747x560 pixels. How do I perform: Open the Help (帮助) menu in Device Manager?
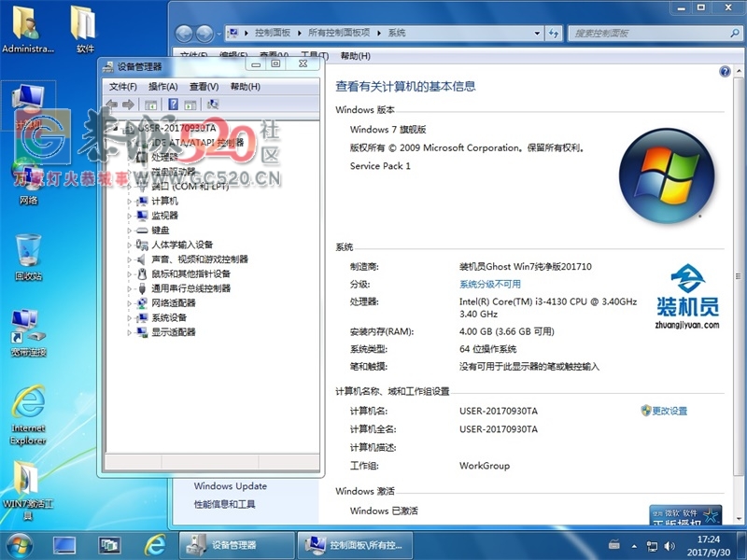click(x=245, y=86)
